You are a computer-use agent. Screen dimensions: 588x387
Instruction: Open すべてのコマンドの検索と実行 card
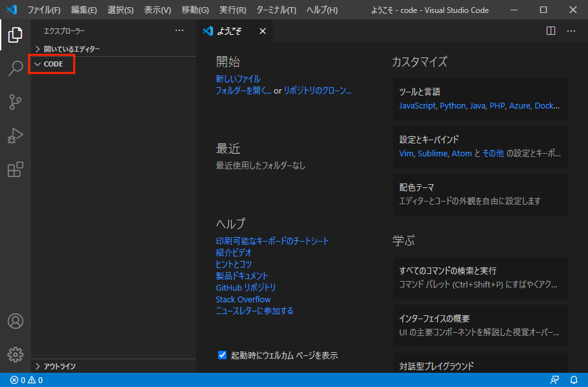[x=480, y=278]
